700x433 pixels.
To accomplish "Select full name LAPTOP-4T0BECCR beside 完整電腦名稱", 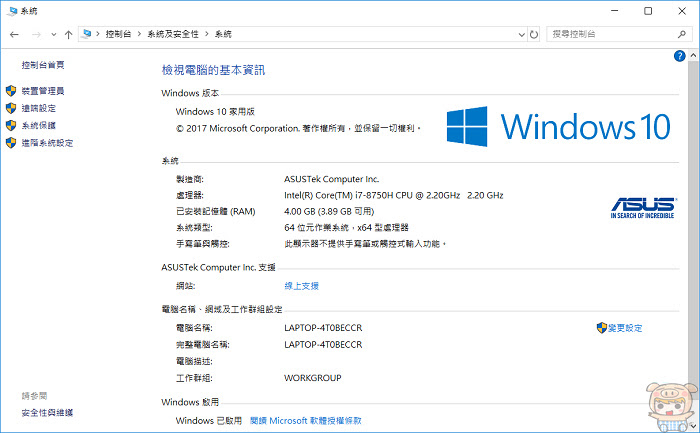I will (x=323, y=345).
